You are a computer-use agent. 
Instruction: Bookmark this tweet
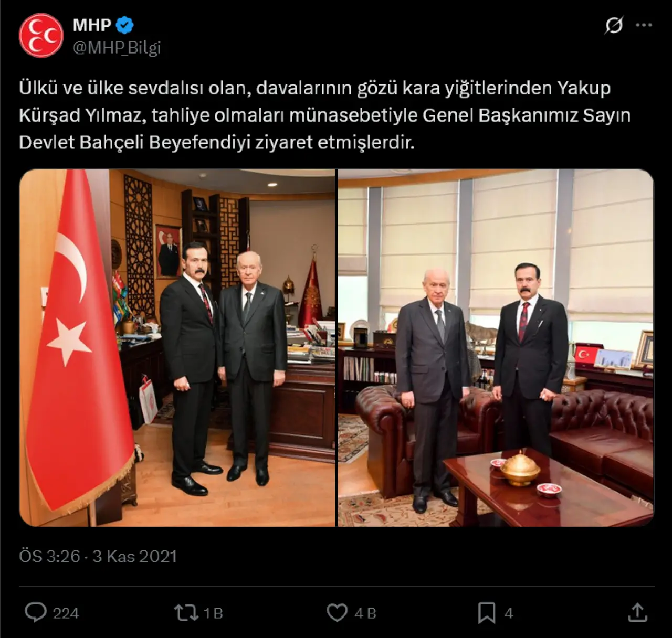(x=487, y=612)
